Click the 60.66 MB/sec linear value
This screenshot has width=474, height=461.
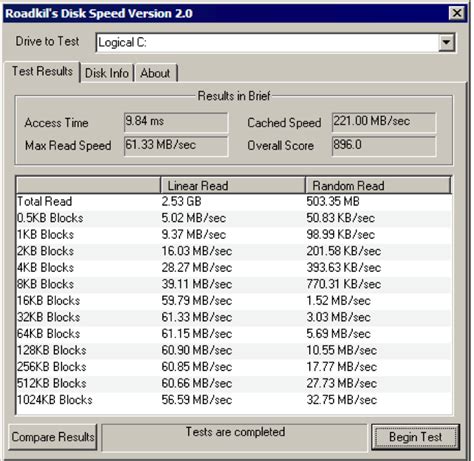[197, 383]
